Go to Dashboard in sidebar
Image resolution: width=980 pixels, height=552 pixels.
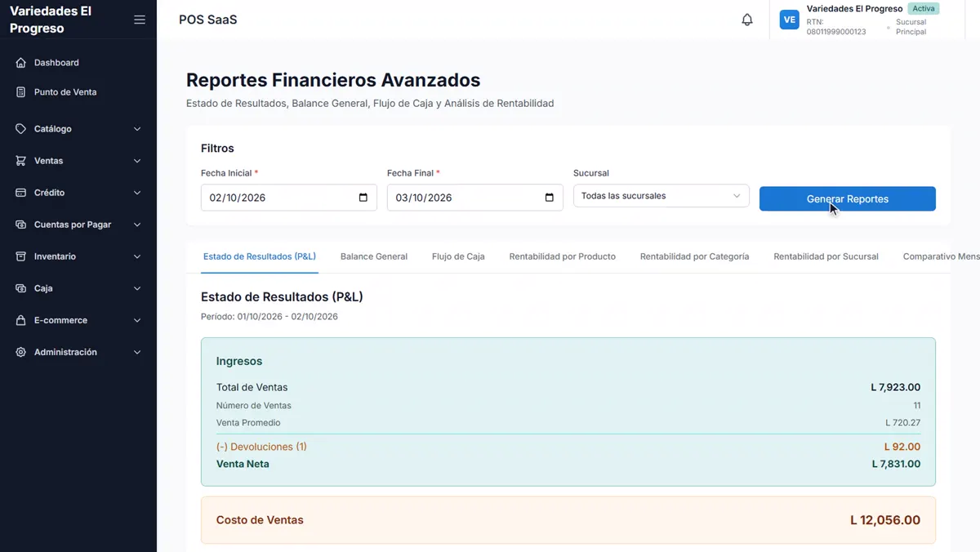(x=56, y=63)
